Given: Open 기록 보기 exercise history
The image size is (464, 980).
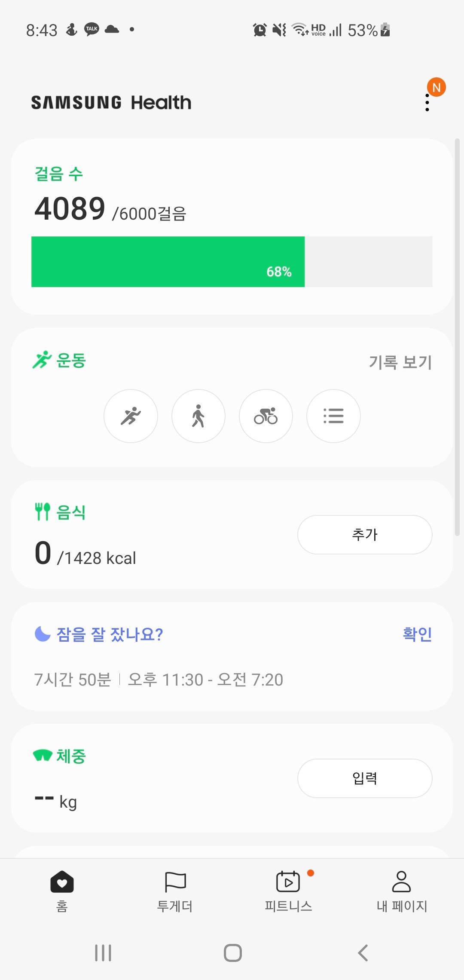Looking at the screenshot, I should tap(400, 362).
